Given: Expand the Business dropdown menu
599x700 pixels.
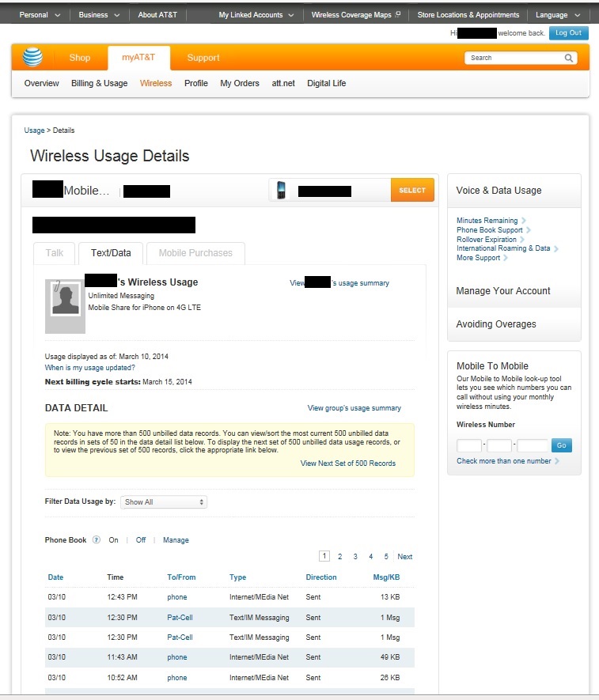Looking at the screenshot, I should [x=99, y=15].
